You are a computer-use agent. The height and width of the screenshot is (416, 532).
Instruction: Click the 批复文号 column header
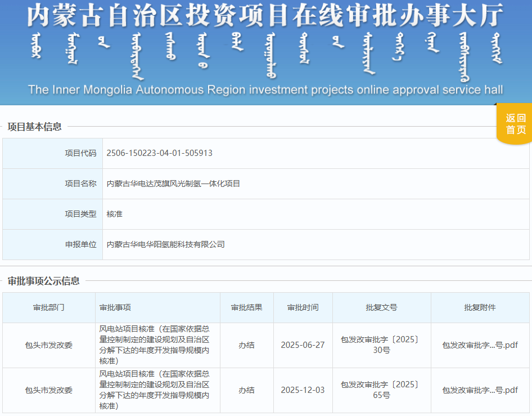[381, 308]
